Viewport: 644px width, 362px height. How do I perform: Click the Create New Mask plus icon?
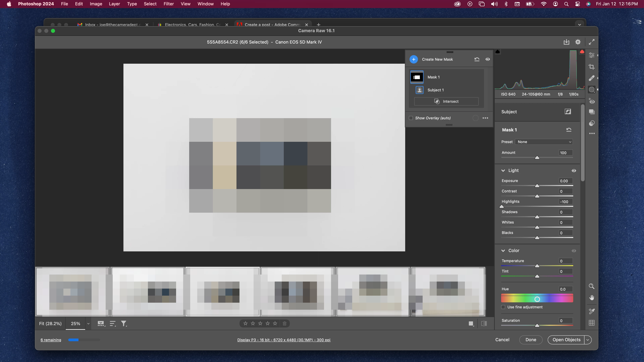414,59
